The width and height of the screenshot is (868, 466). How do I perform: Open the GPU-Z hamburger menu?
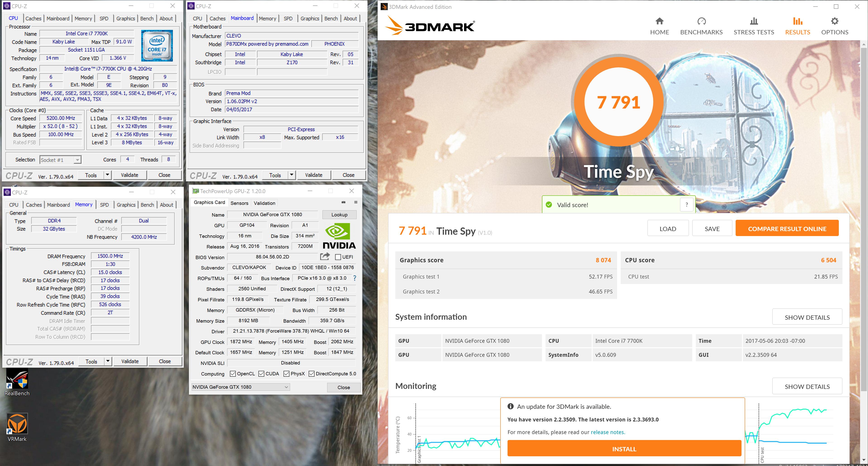pyautogui.click(x=355, y=202)
